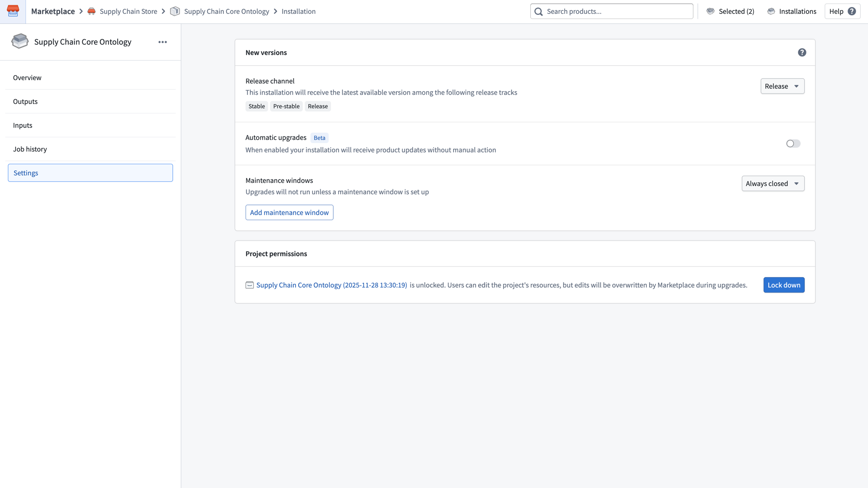Viewport: 868px width, 488px height.
Task: Click the search magnifier icon
Action: (x=539, y=12)
